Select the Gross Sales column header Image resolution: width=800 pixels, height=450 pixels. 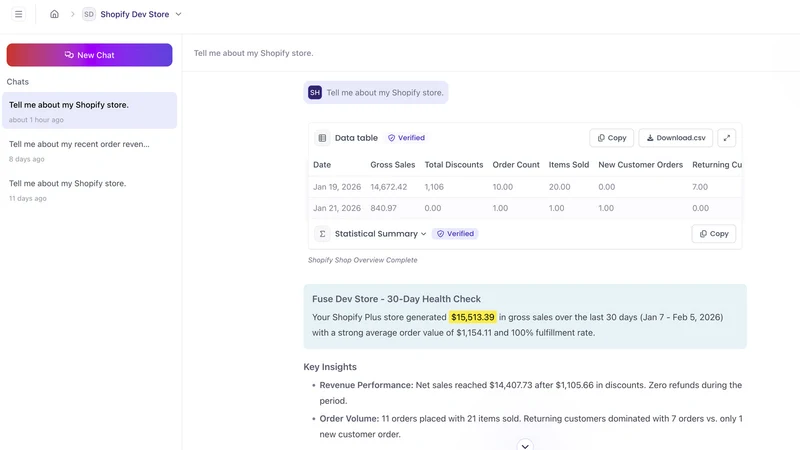tap(392, 165)
